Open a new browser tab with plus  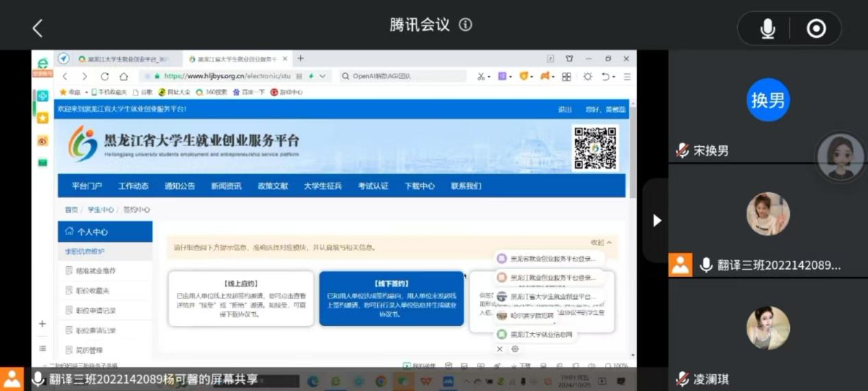(x=300, y=59)
